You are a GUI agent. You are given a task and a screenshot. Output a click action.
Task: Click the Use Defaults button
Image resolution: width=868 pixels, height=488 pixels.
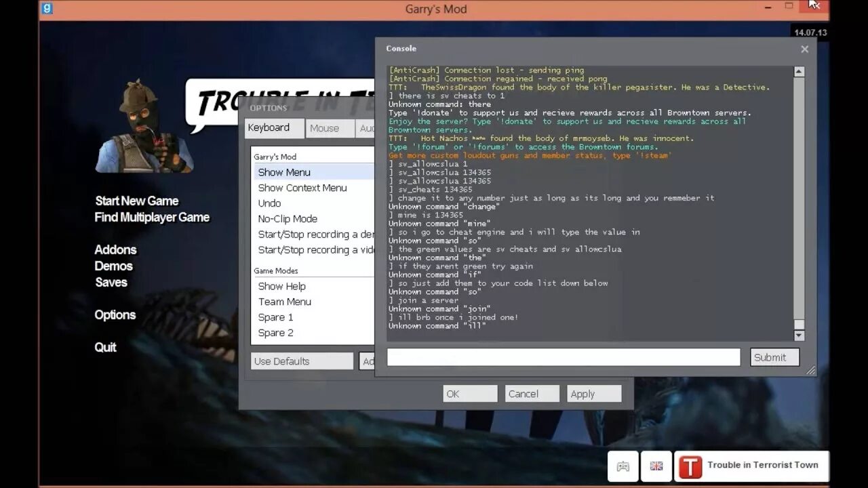pyautogui.click(x=302, y=361)
